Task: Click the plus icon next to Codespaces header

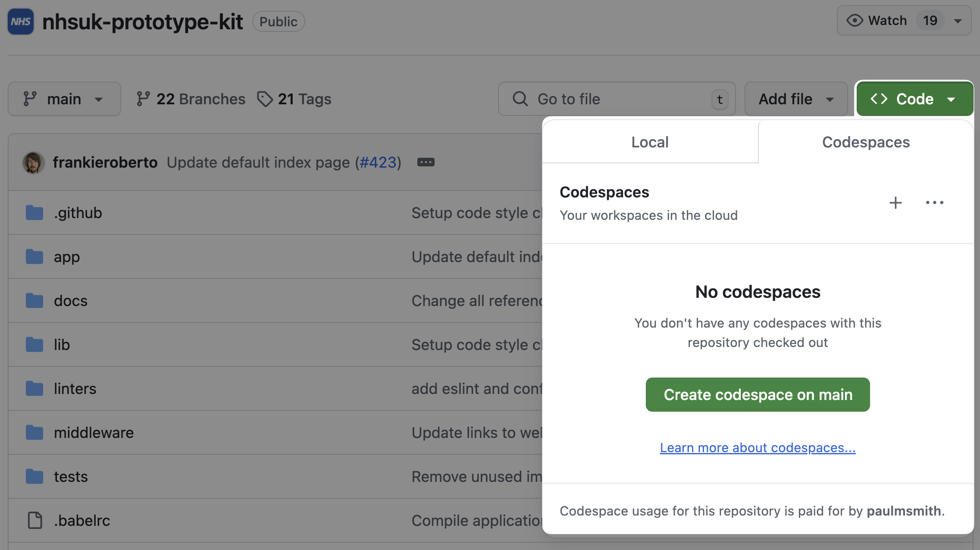Action: (896, 203)
